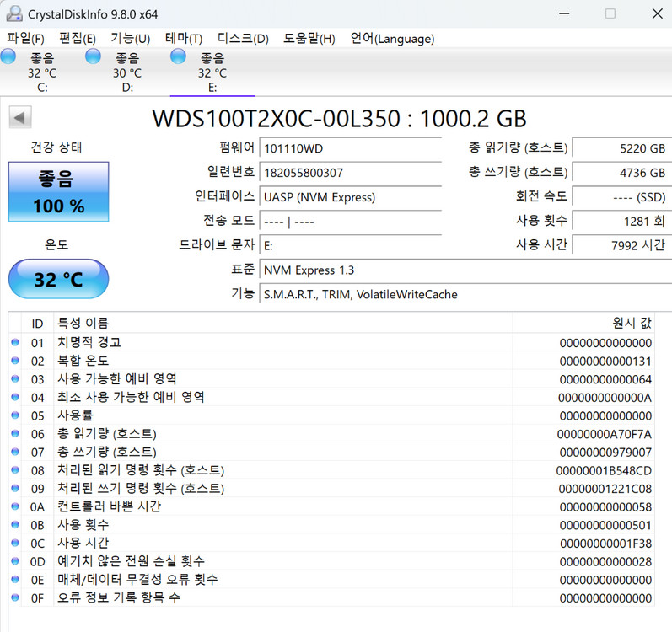This screenshot has width=672, height=632.
Task: Select the 복합 온도 attribute row
Action: coord(331,361)
